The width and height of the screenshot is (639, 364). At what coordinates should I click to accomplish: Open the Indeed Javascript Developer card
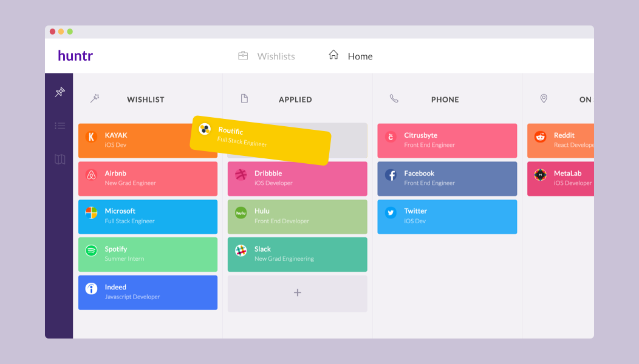(148, 293)
